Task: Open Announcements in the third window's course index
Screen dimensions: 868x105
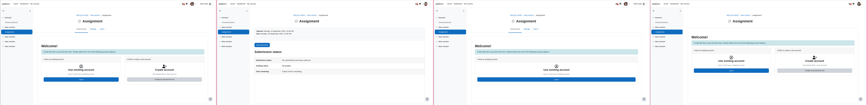Action: 445,22
